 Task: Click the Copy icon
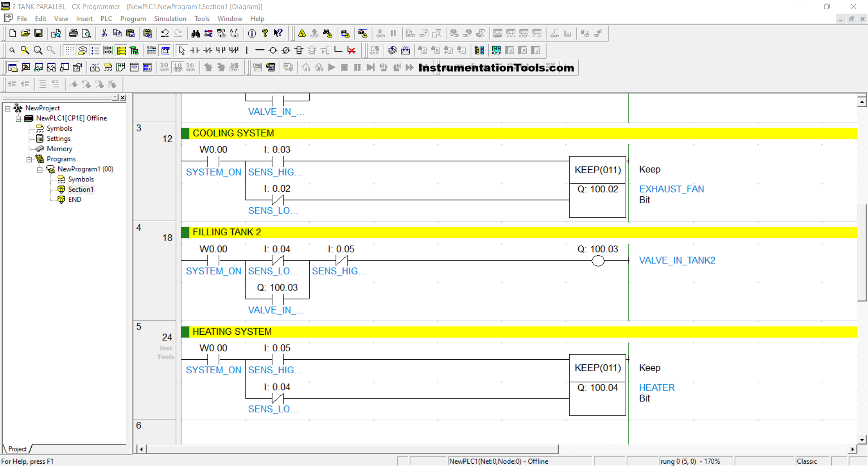117,33
